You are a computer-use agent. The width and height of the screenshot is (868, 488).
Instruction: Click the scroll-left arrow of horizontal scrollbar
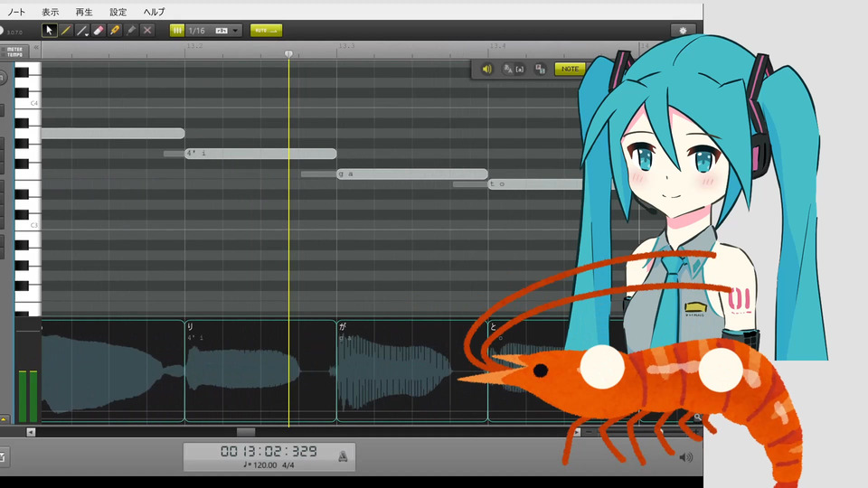tap(31, 432)
